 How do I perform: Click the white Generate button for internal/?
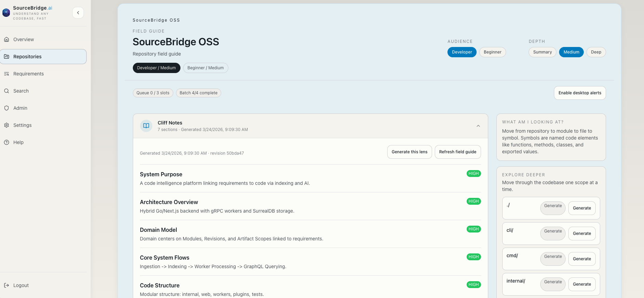pos(582,284)
